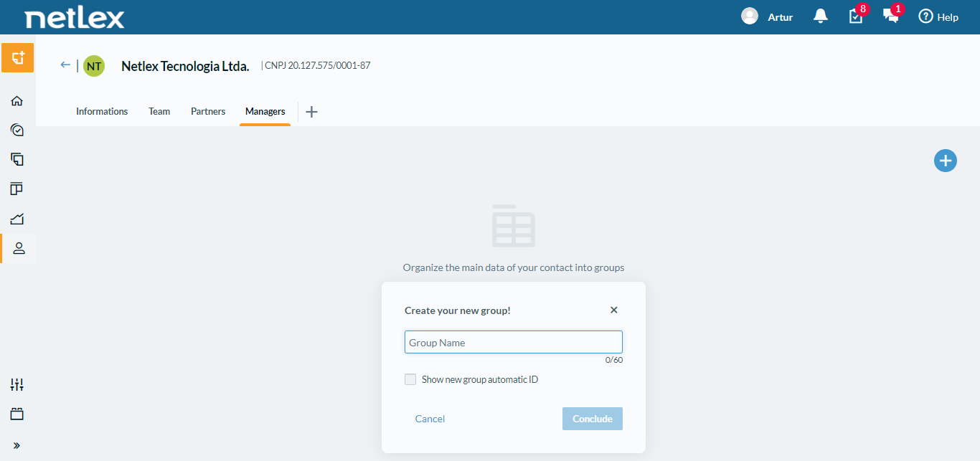Open the gauge-check sidebar icon
Viewport: 980px width, 461px height.
click(17, 130)
